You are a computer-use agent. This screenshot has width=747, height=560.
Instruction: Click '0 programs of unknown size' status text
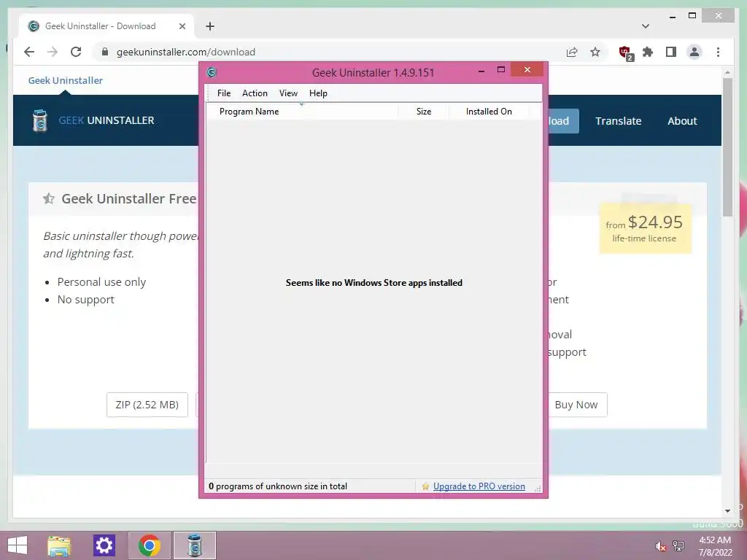pyautogui.click(x=278, y=486)
